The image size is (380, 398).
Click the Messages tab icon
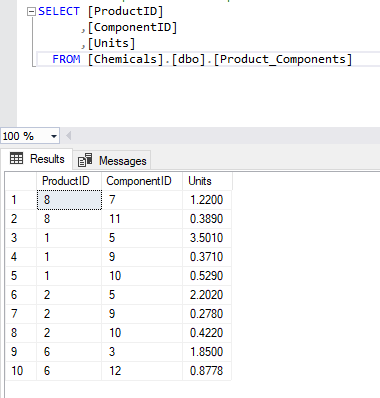click(85, 160)
